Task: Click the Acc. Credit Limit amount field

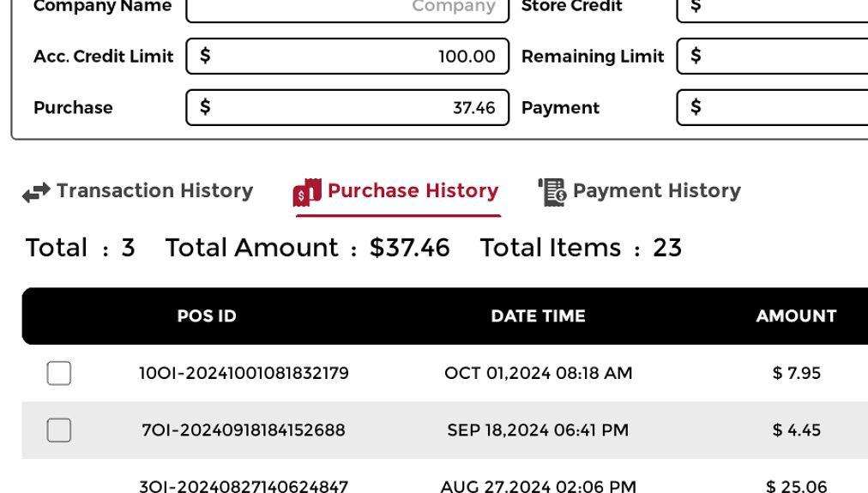Action: [347, 57]
